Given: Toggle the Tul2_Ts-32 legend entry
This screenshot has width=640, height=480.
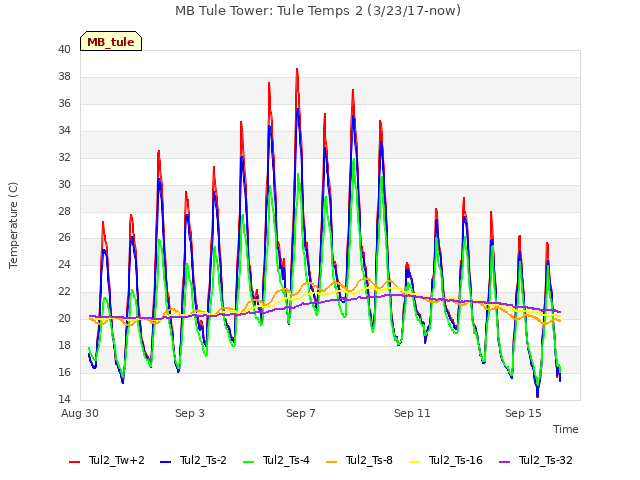Looking at the screenshot, I should point(536,460).
